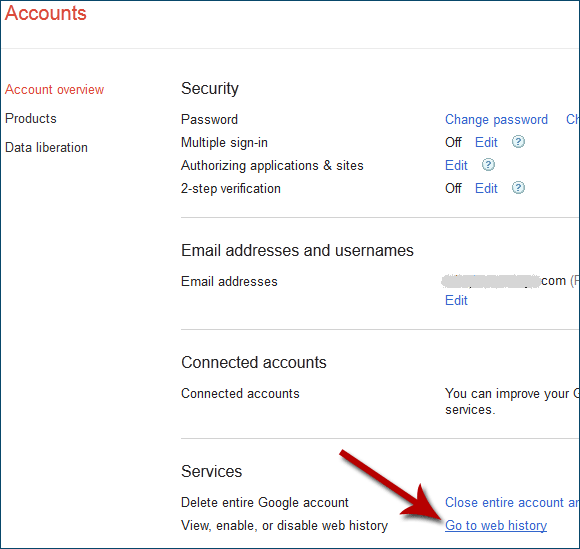Edit the email addresses
This screenshot has width=580, height=549.
[x=456, y=300]
